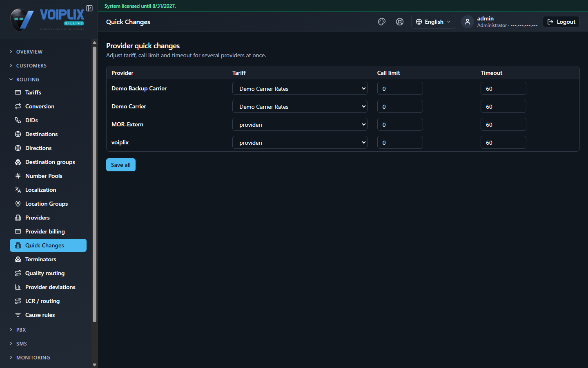Click call limit field for Demo Carrier

click(400, 106)
